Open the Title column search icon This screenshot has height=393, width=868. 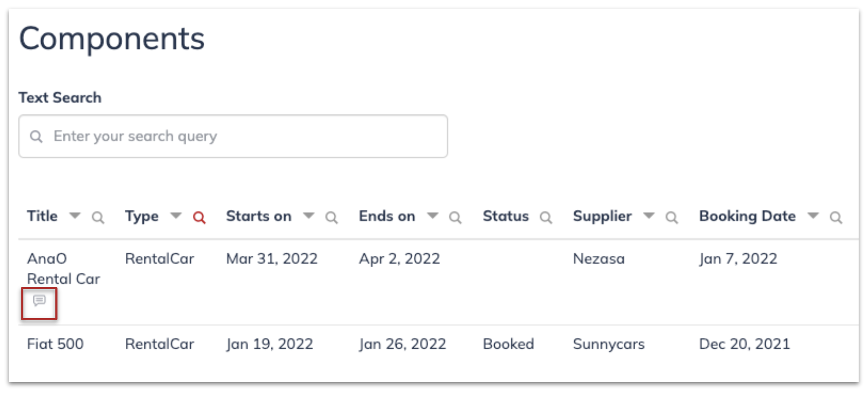click(x=98, y=217)
